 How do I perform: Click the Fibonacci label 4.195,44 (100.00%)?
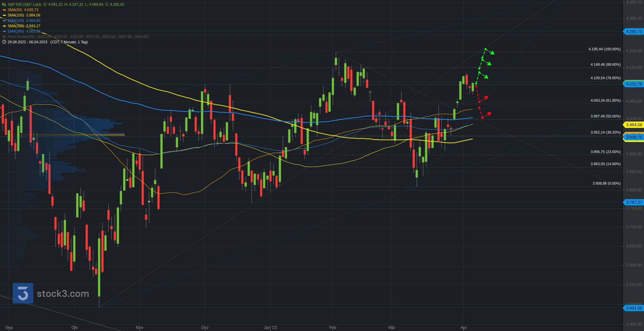tap(604, 49)
